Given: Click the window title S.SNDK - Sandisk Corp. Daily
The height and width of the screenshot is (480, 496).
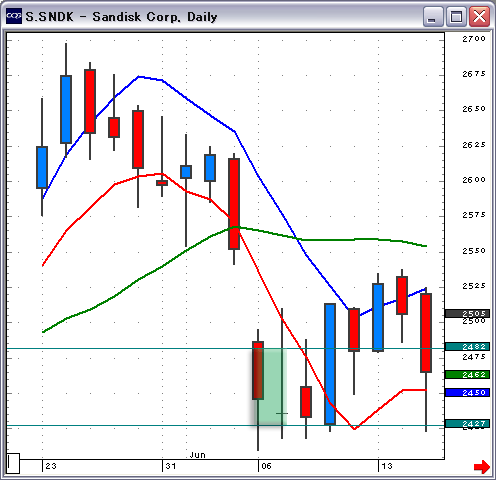Looking at the screenshot, I should point(121,17).
